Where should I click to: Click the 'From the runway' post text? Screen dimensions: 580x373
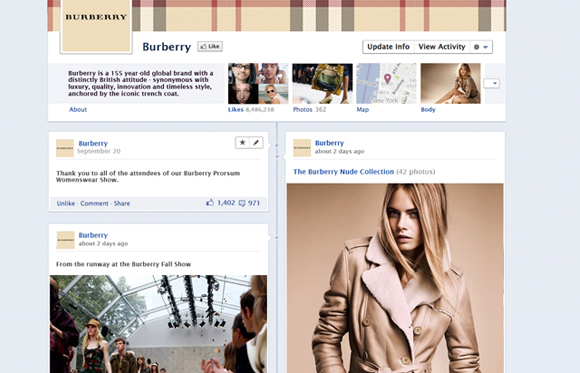point(124,264)
